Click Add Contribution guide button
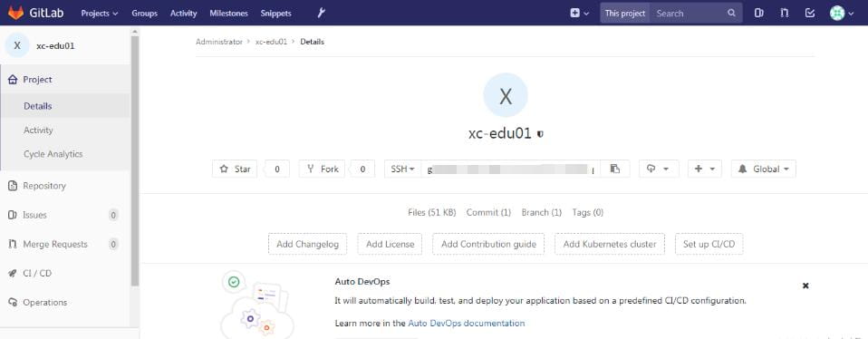The image size is (868, 339). tap(488, 244)
